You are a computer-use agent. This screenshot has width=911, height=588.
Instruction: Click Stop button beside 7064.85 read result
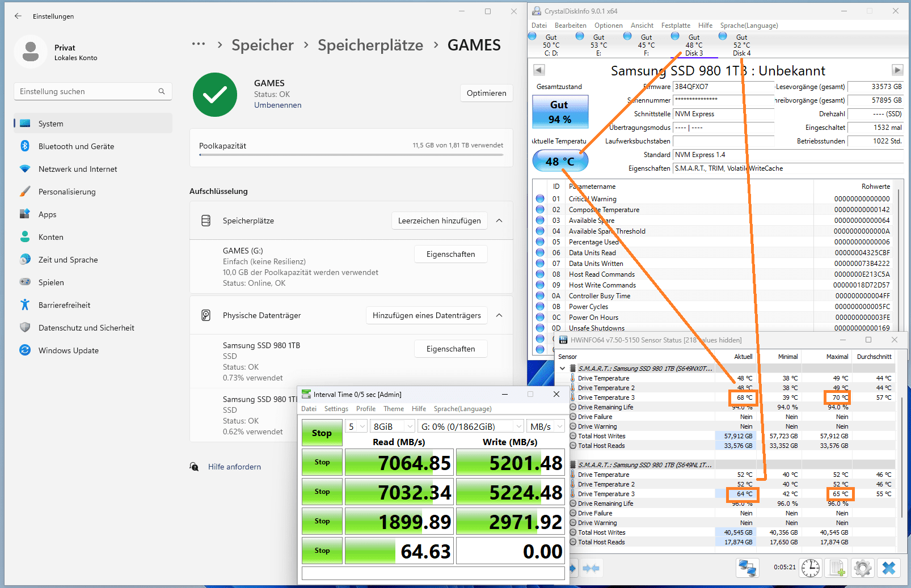coord(322,462)
